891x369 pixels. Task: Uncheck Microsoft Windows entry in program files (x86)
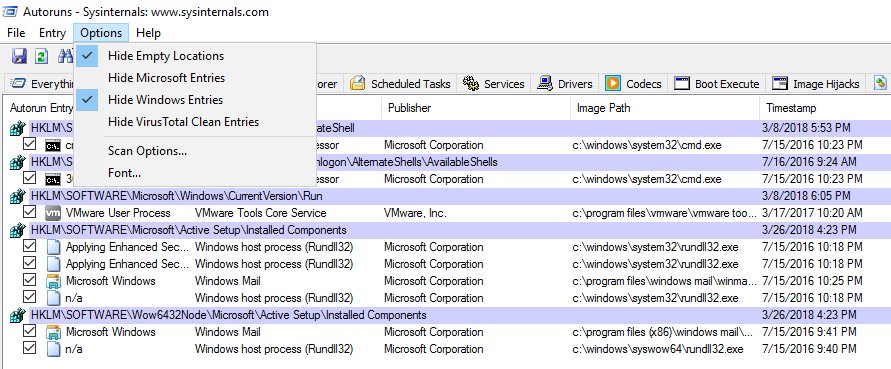point(30,331)
